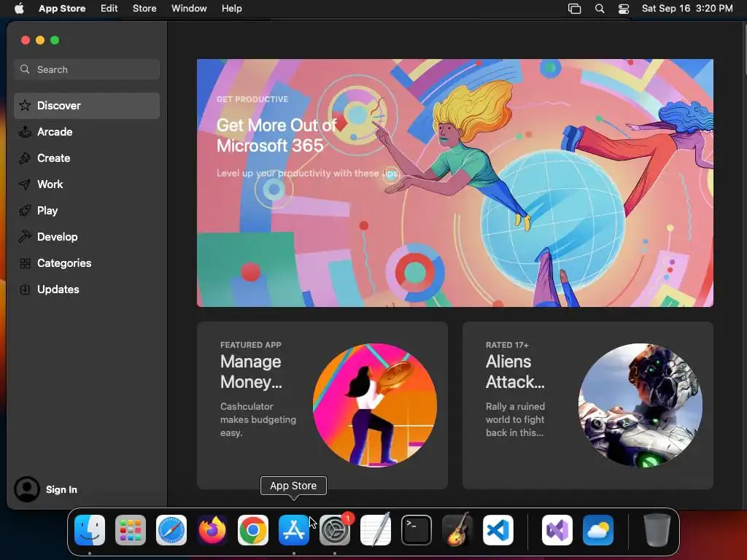Select Updates in the sidebar

[87, 289]
